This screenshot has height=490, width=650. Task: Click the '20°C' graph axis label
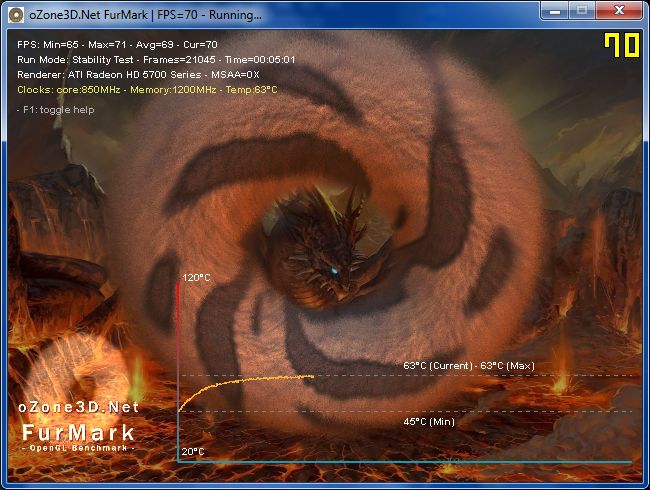(193, 451)
